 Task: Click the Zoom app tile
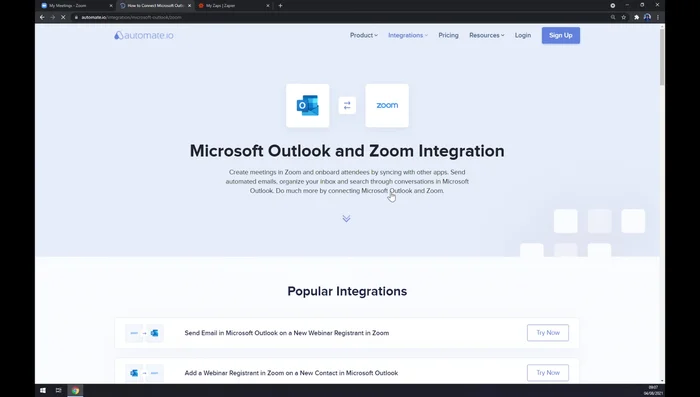(x=387, y=105)
